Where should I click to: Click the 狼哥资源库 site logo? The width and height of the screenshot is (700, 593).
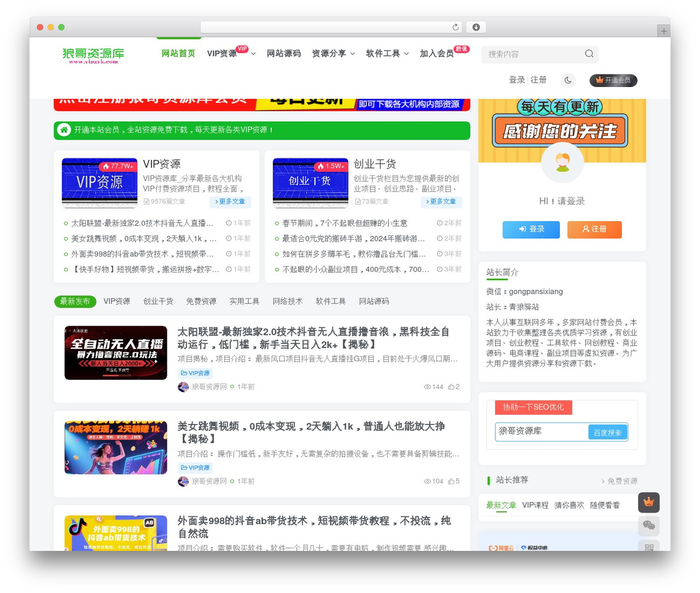click(x=94, y=55)
